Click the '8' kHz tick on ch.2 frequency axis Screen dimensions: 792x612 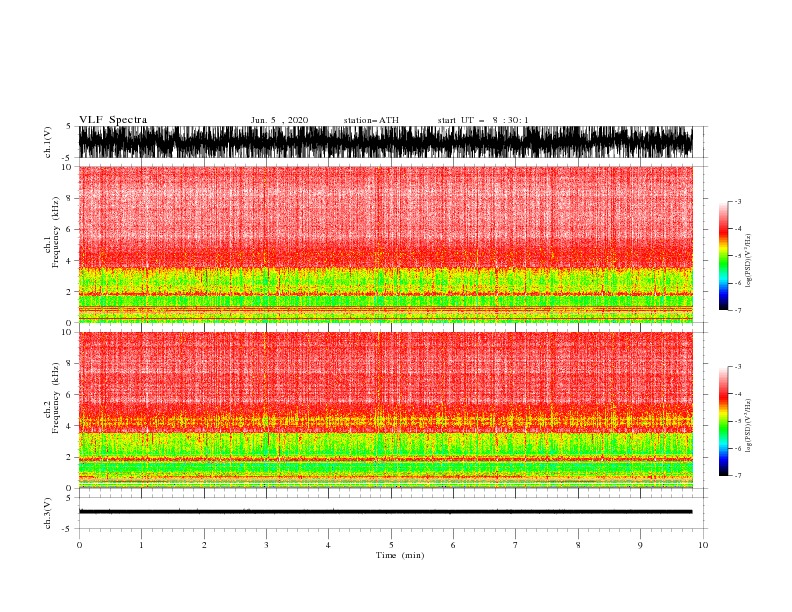click(x=69, y=364)
